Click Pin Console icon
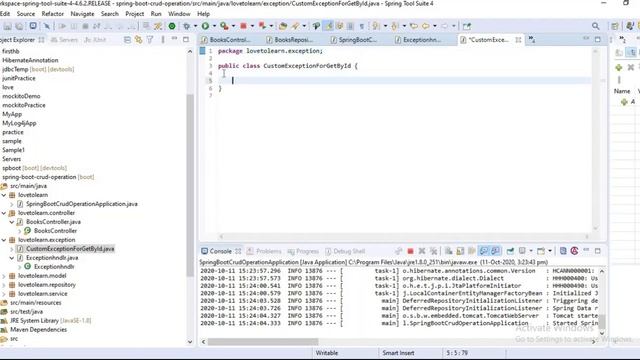Screen dimensions: 640x360 pos(510,251)
